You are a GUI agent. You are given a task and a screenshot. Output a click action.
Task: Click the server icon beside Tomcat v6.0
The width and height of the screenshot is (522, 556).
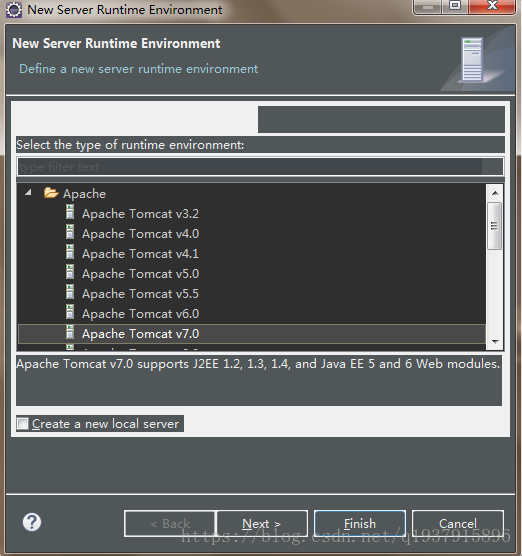(70, 312)
